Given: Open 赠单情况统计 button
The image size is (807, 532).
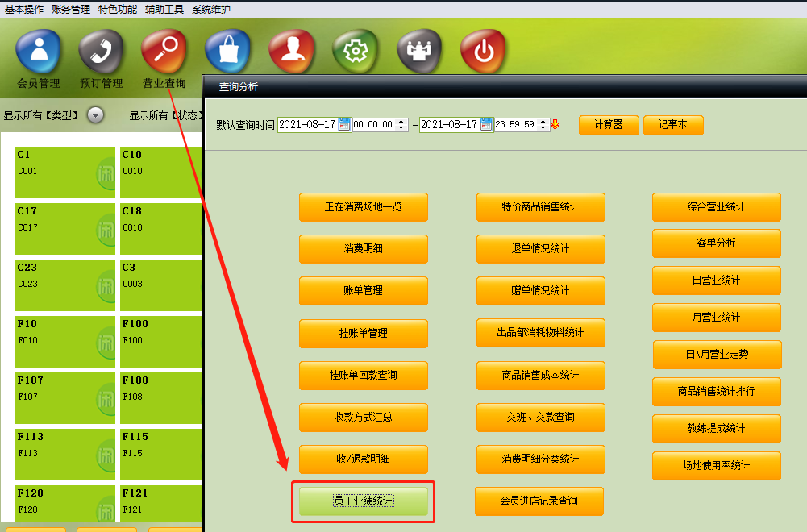Looking at the screenshot, I should [540, 291].
